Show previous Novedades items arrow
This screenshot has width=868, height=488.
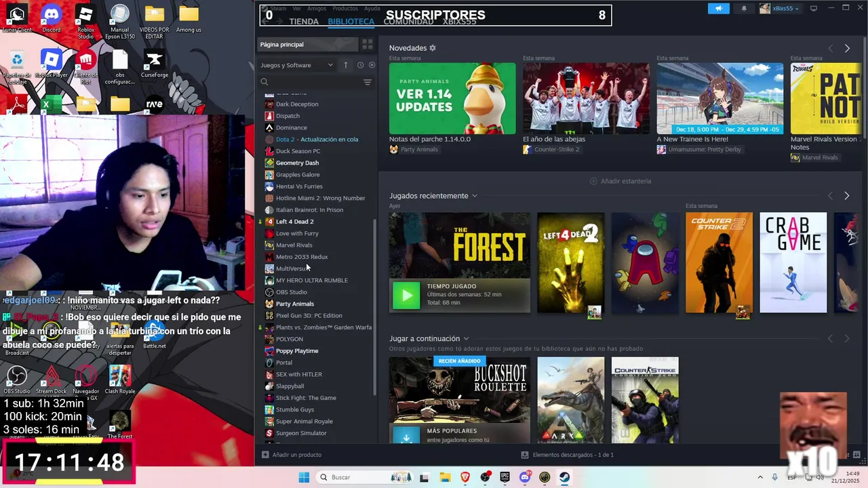pyautogui.click(x=831, y=48)
